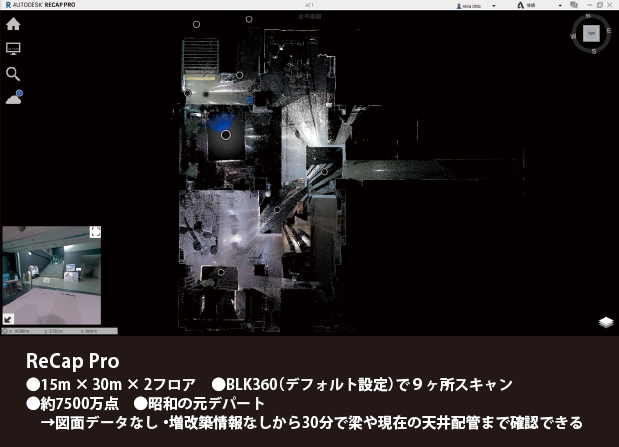This screenshot has width=619, height=447.
Task: Click the ReCap Pro 'R' application logo
Action: 8,5
